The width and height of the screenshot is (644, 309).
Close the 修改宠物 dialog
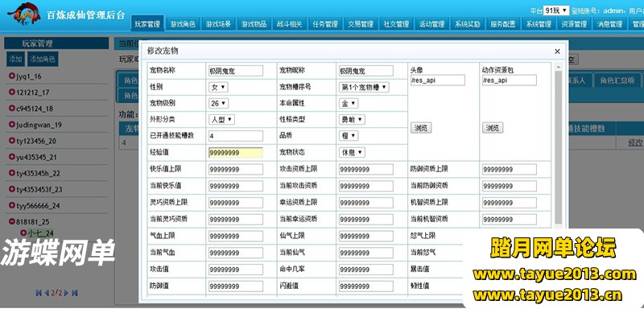point(557,51)
